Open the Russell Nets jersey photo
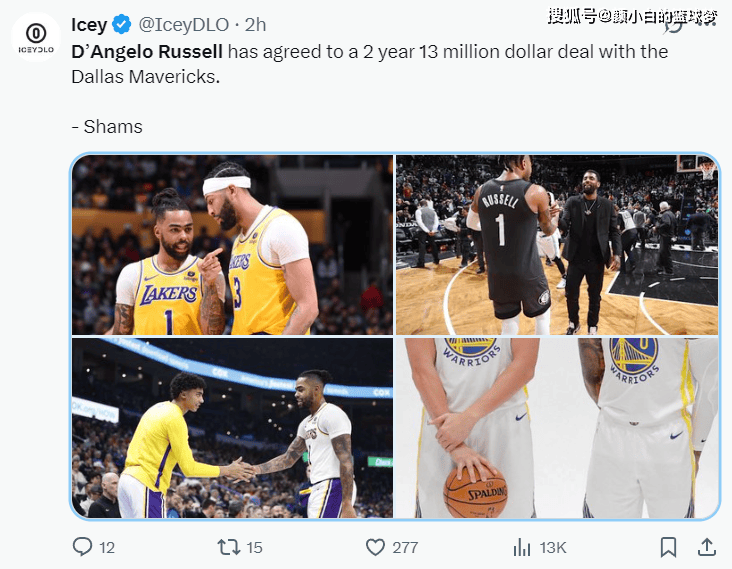The image size is (732, 569). click(557, 245)
